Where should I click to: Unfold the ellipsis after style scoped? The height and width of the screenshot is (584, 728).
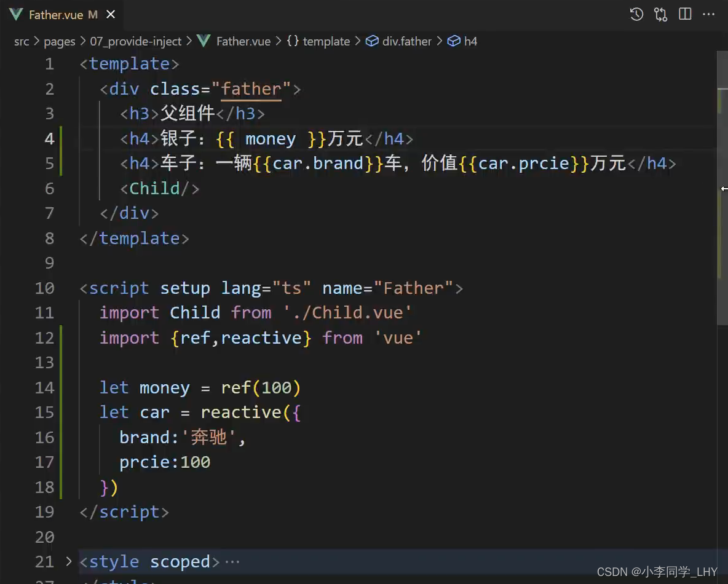click(x=232, y=562)
